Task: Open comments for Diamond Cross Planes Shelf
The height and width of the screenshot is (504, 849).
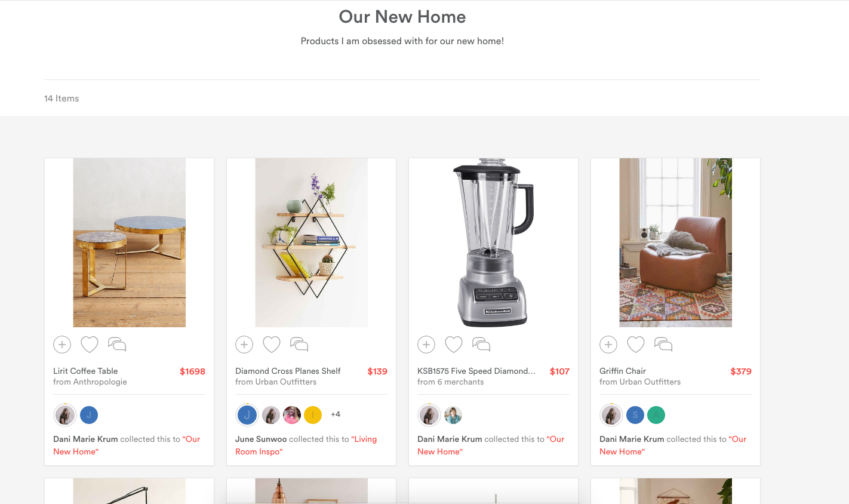Action: 299,345
